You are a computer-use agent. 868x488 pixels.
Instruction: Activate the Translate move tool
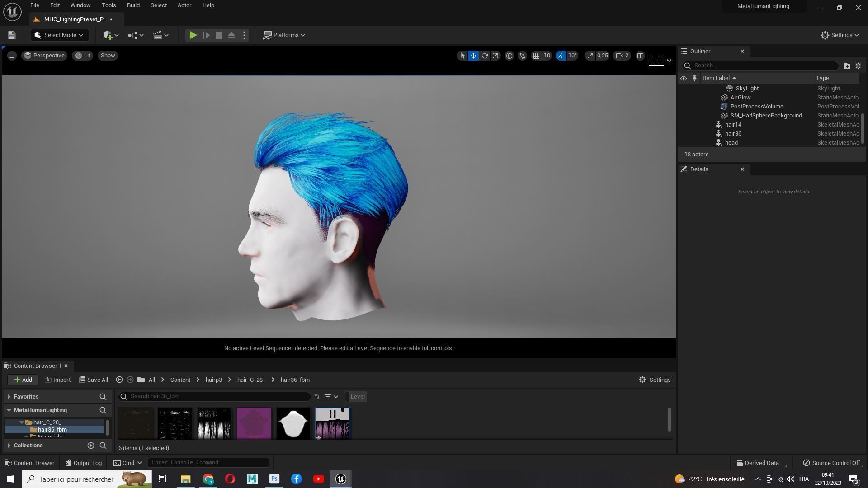[x=473, y=56]
